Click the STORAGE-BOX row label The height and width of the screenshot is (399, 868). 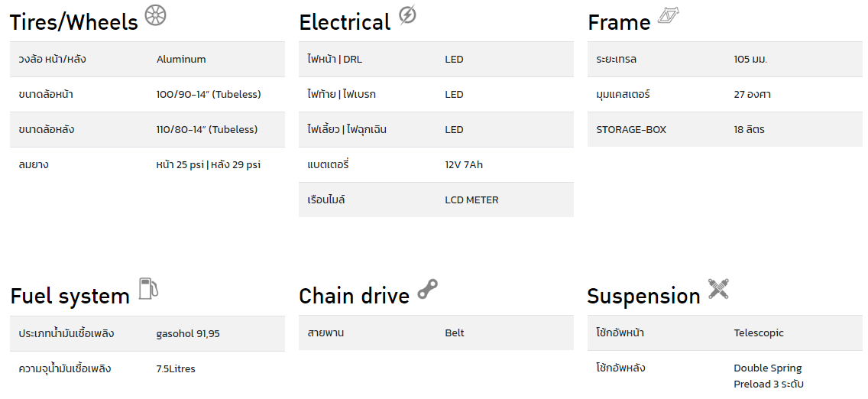pos(631,129)
